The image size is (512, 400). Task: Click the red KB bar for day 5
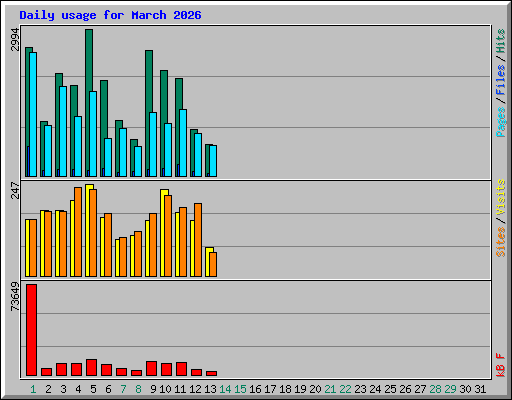pos(91,368)
